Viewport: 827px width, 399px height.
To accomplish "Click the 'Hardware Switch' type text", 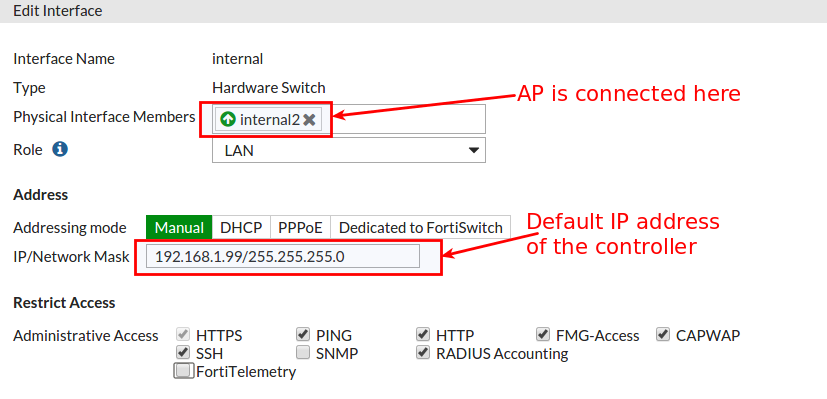I will tap(268, 87).
